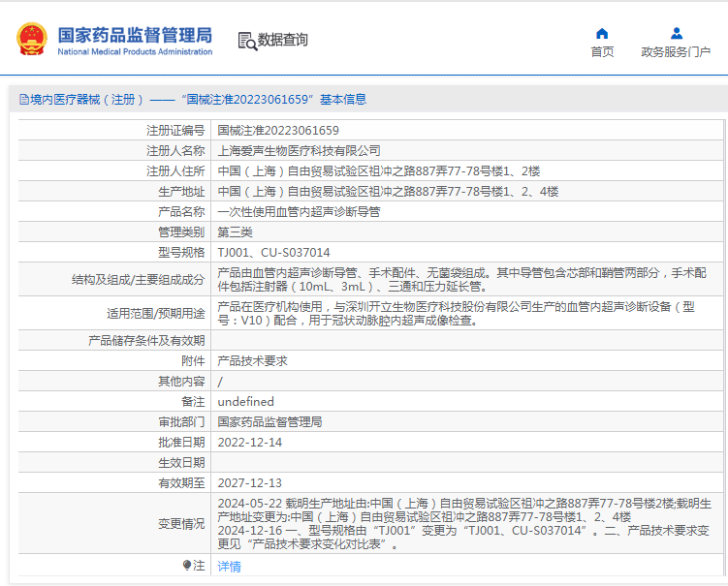Click the intended use description text
The height and width of the screenshot is (586, 728).
pos(456,314)
